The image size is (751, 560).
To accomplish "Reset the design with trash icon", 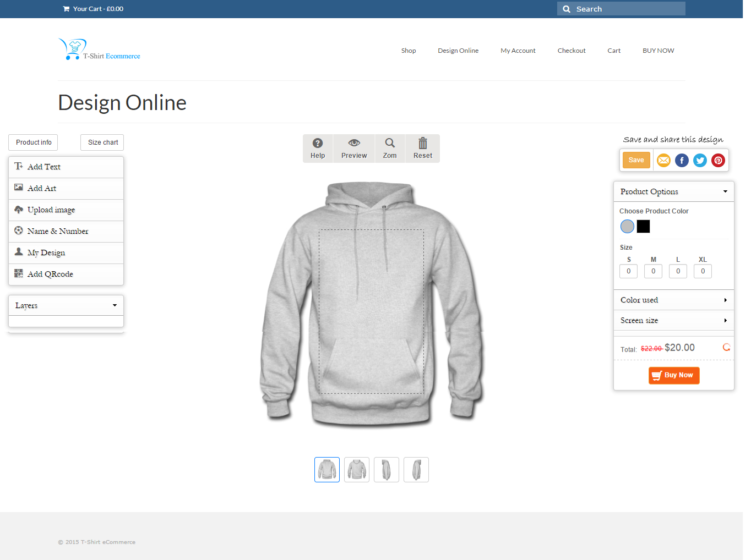I will point(423,149).
